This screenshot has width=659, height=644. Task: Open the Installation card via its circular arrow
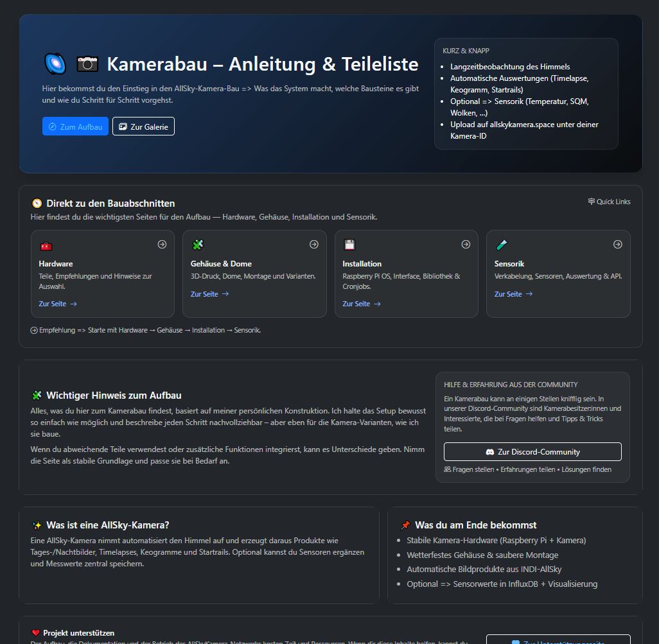[466, 244]
